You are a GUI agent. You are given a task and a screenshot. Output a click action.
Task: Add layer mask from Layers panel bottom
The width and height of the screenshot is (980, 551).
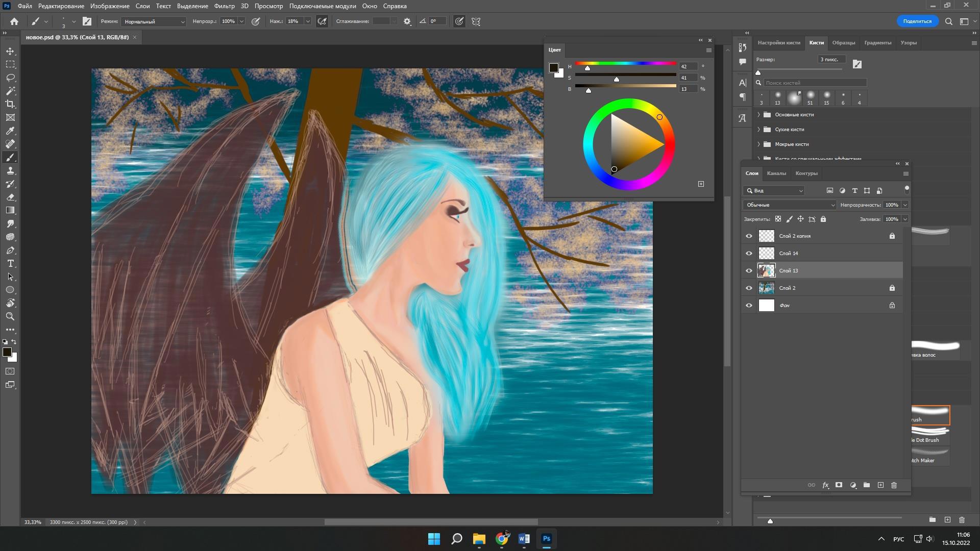(839, 485)
